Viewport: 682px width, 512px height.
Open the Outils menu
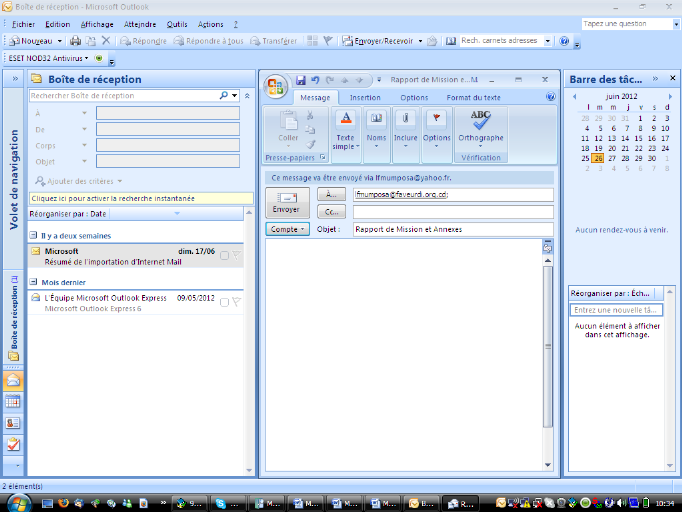tap(177, 24)
